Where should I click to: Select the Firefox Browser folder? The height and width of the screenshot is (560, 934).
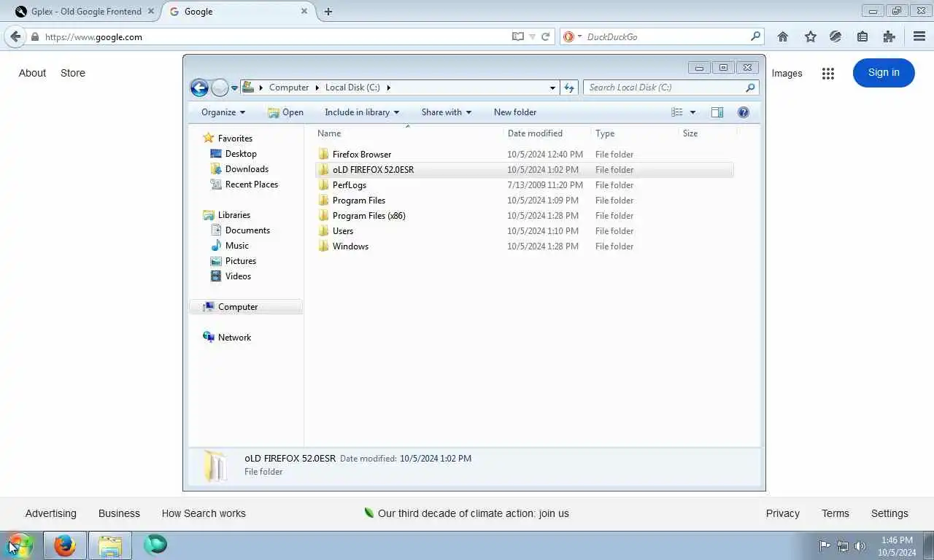click(x=362, y=155)
